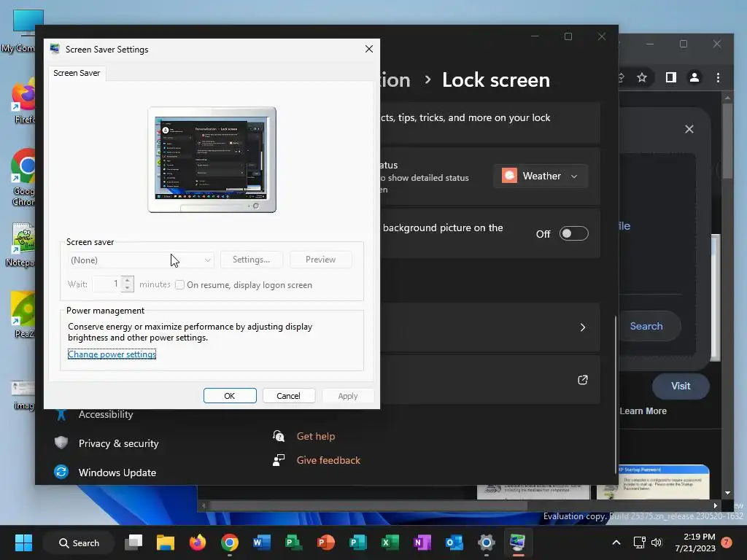Open the Notepad++ desktop shortcut
Viewport: 747px width, 560px height.
click(x=22, y=245)
